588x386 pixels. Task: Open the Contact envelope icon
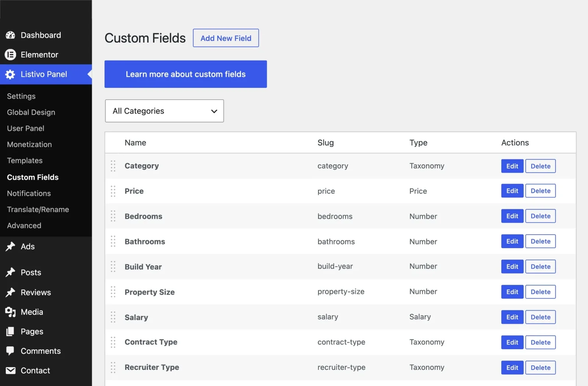(11, 371)
